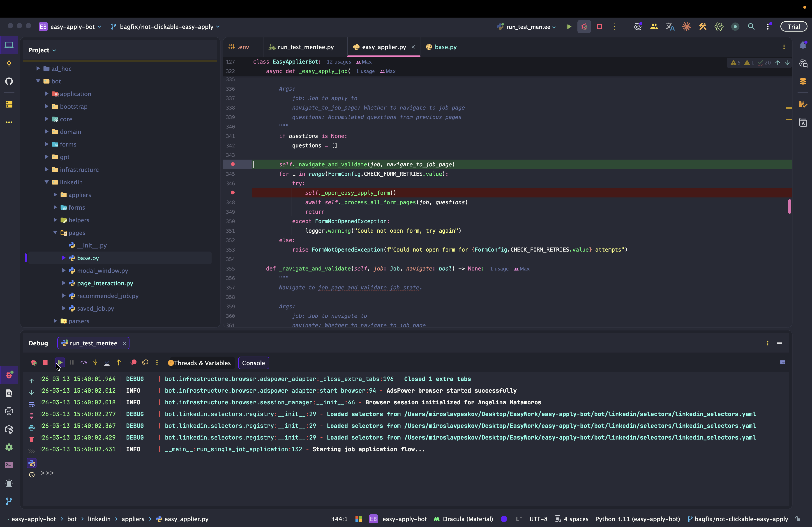The height and width of the screenshot is (527, 812).
Task: Toggle breakpoint on _navigate_and_validate call line
Action: tap(233, 164)
